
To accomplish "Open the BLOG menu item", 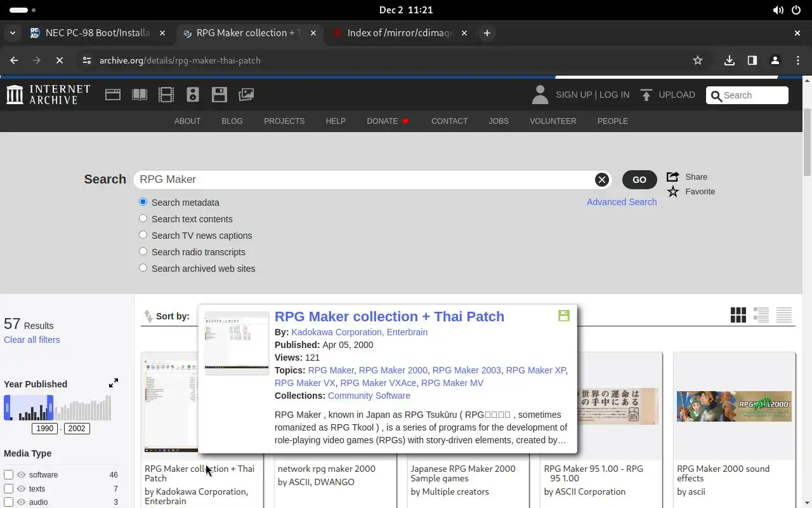I will pos(232,121).
